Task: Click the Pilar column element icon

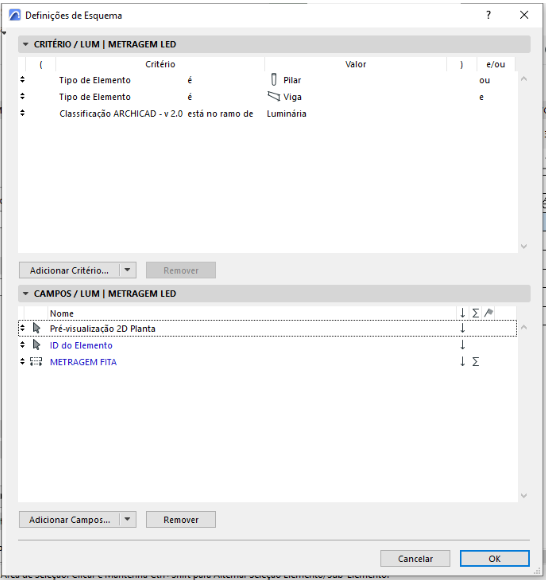Action: (x=274, y=80)
